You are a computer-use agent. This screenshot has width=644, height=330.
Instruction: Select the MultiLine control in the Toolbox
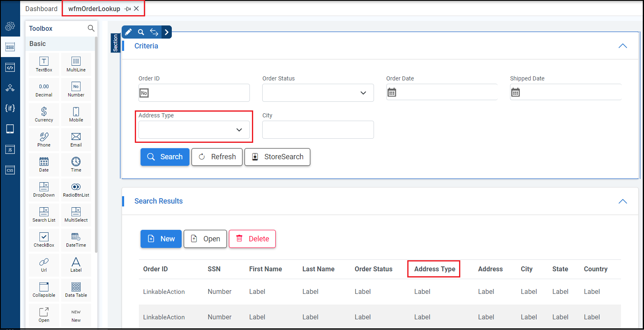76,64
